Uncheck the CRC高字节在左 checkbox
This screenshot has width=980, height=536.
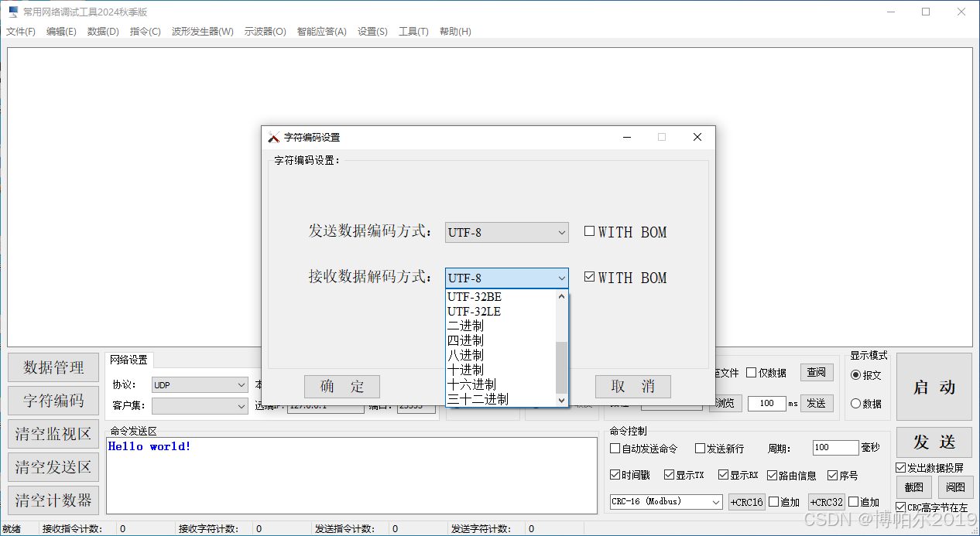click(901, 507)
